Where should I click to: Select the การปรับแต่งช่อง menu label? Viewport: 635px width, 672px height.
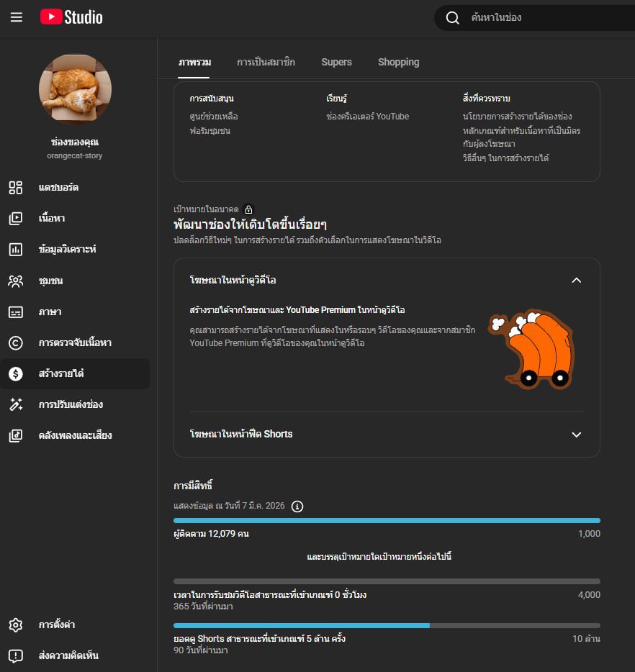click(x=71, y=404)
